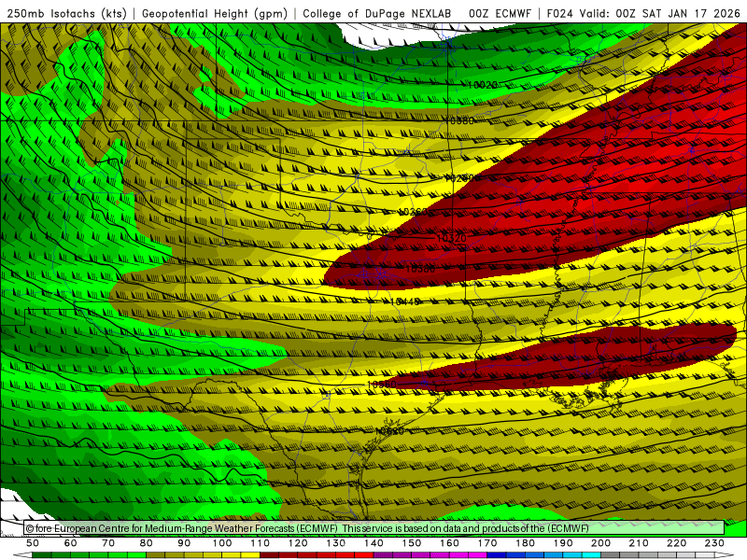Click the legend value 160
Image resolution: width=747 pixels, height=560 pixels.
pos(449,543)
